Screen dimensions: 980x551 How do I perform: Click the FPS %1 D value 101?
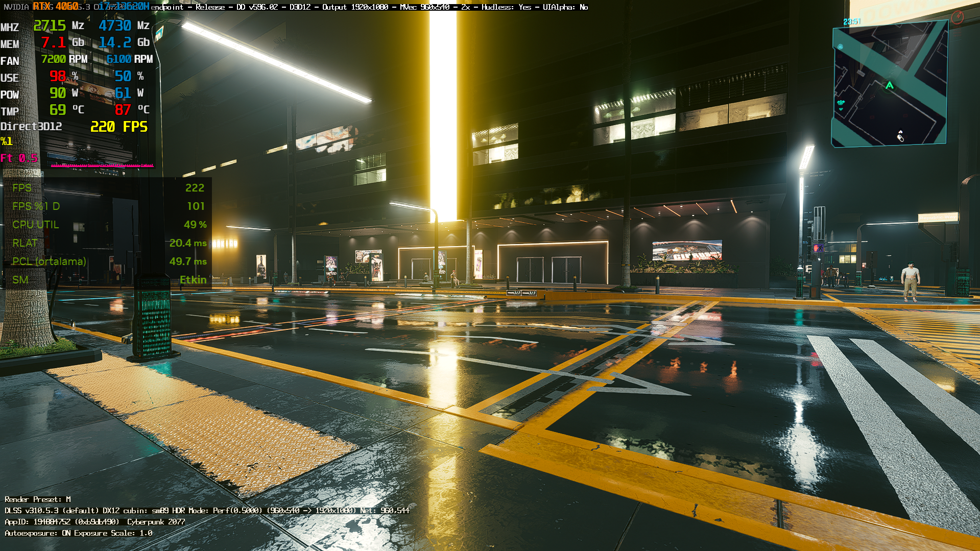(196, 206)
